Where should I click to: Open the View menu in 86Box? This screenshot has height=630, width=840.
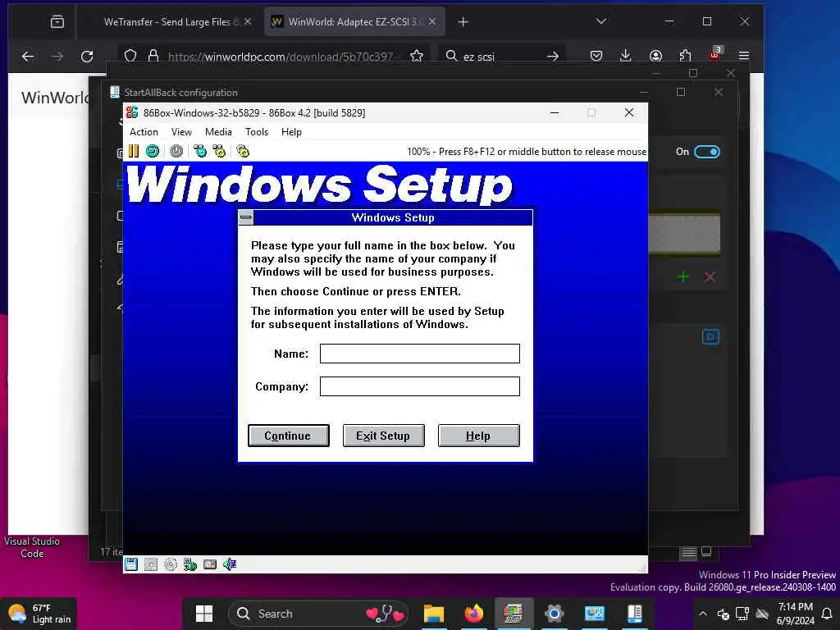pos(181,132)
